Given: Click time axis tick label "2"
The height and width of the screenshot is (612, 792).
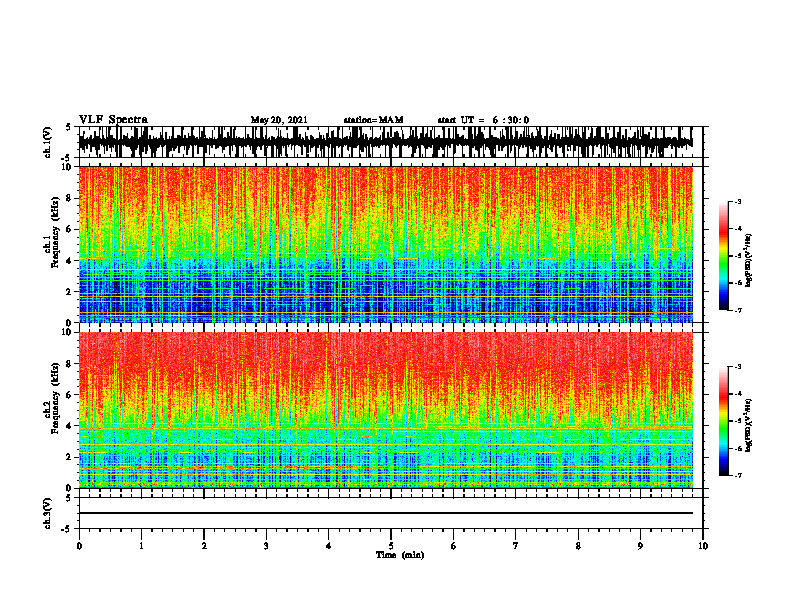Looking at the screenshot, I should click(x=204, y=546).
